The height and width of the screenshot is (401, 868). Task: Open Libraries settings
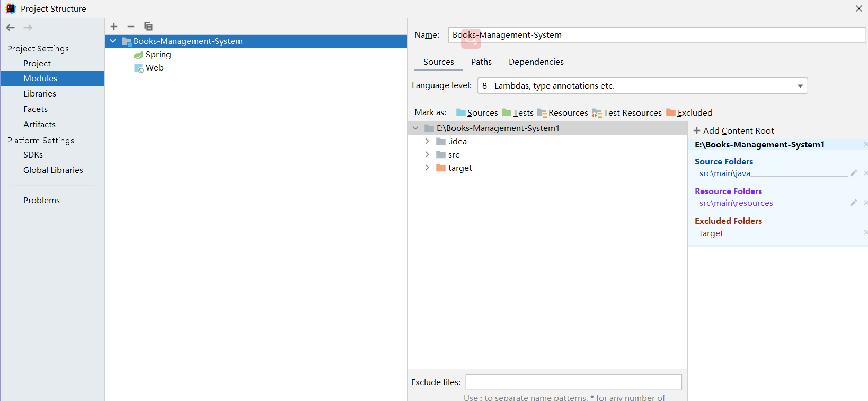(40, 94)
